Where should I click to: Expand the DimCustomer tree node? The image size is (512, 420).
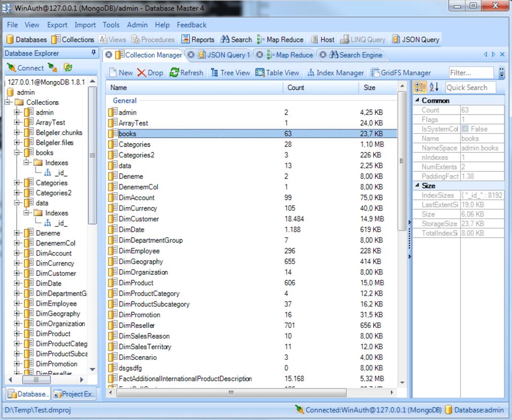pos(17,273)
